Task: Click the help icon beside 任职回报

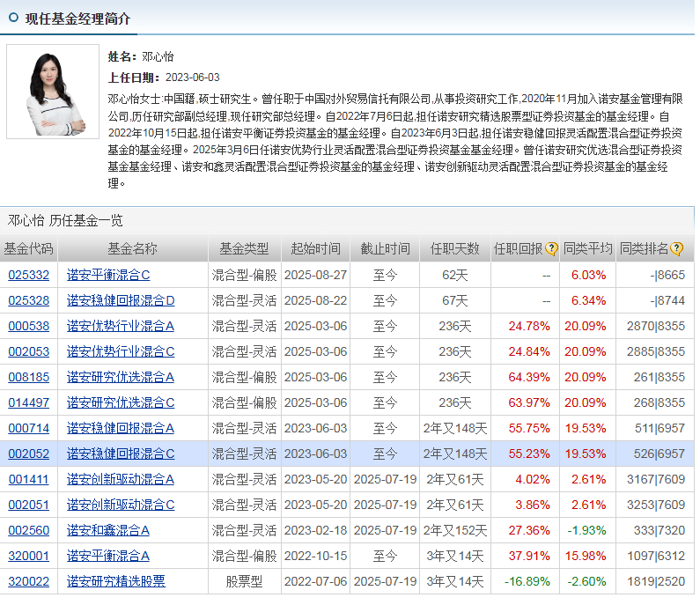Action: pyautogui.click(x=551, y=248)
